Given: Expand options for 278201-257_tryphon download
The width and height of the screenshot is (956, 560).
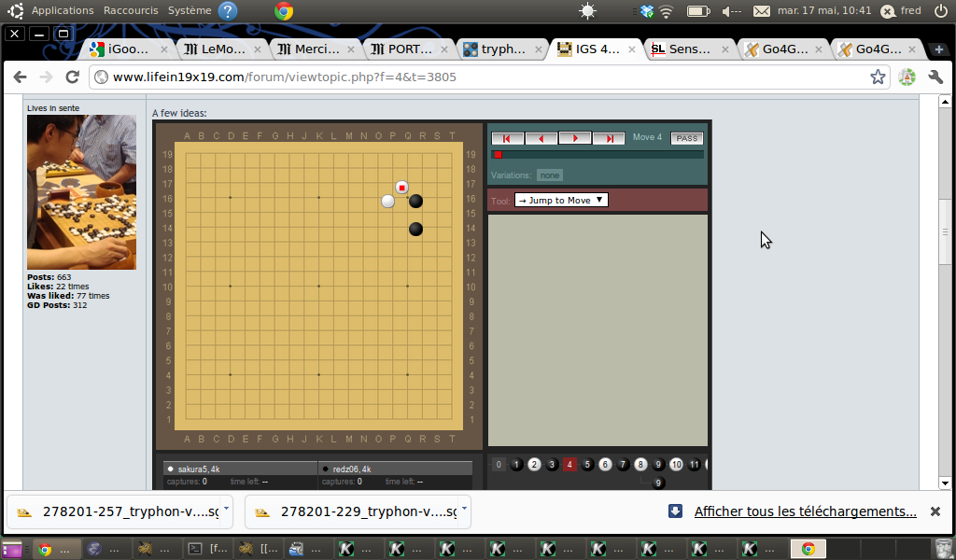Looking at the screenshot, I should pos(228,511).
